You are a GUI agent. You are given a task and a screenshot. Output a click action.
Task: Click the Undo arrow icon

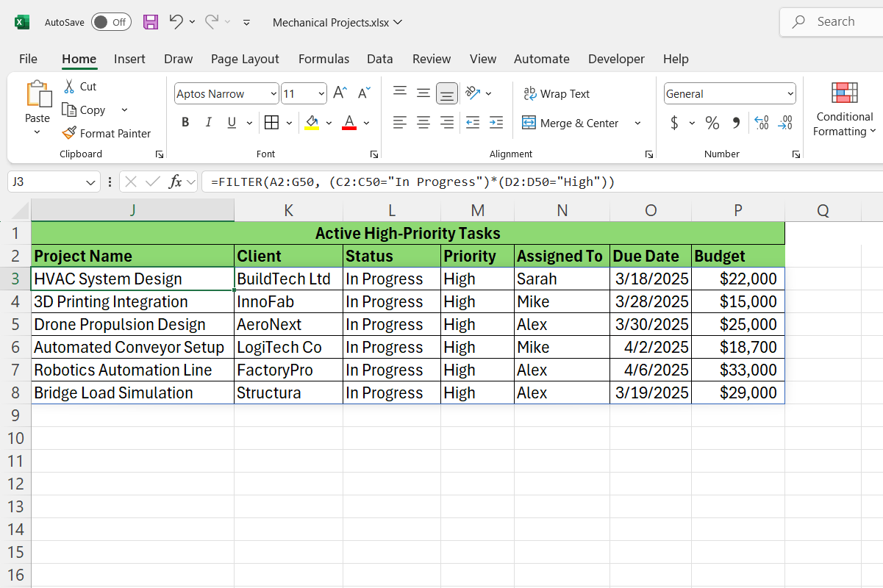pos(175,22)
